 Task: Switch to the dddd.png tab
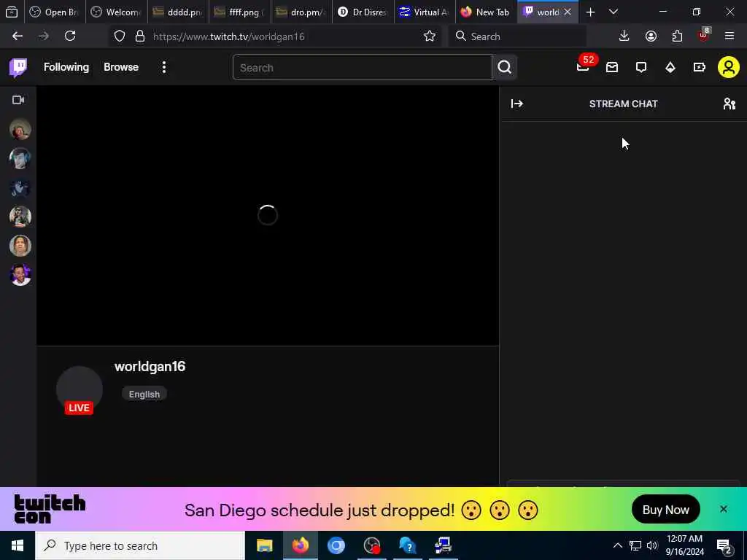pos(178,12)
